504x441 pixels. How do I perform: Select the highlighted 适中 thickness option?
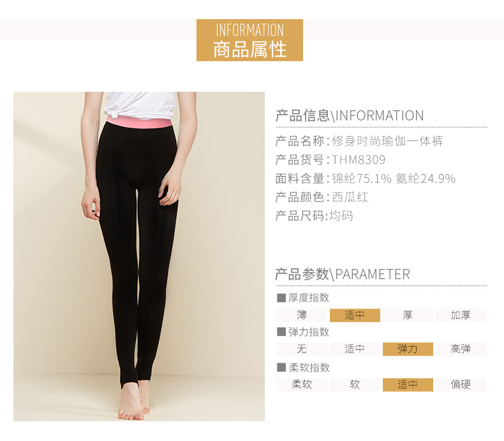click(355, 315)
